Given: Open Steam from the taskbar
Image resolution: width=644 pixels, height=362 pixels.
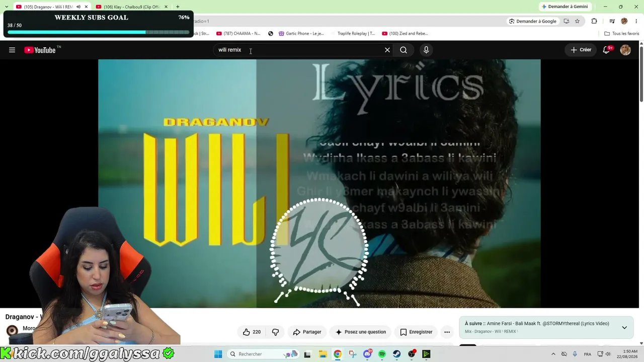Looking at the screenshot, I should pyautogui.click(x=397, y=354).
